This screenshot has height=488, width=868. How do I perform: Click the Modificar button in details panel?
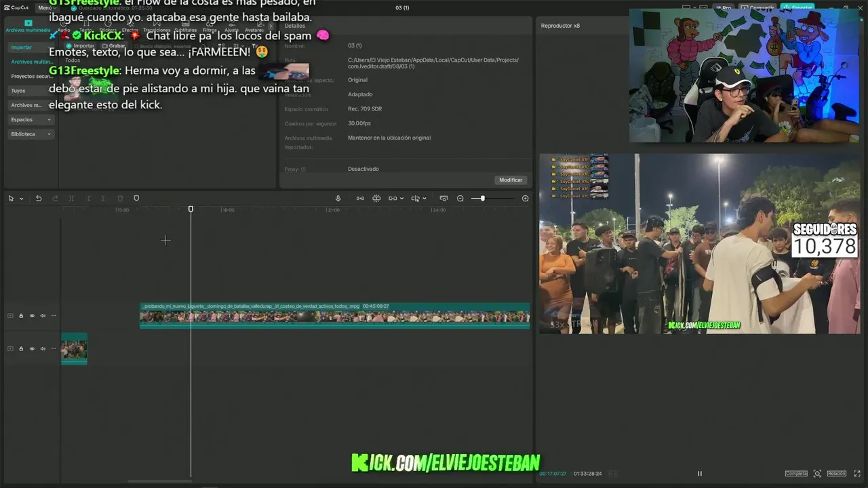[511, 180]
